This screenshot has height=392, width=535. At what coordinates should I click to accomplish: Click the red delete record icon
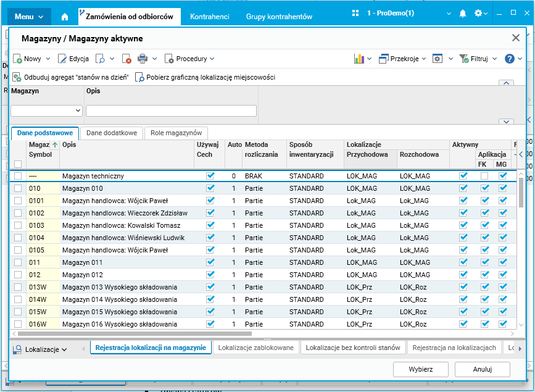point(126,59)
